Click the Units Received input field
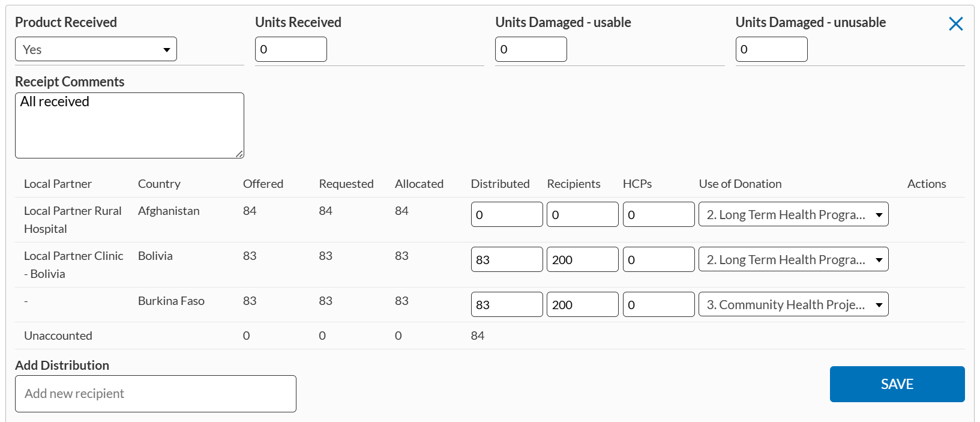 coord(291,49)
